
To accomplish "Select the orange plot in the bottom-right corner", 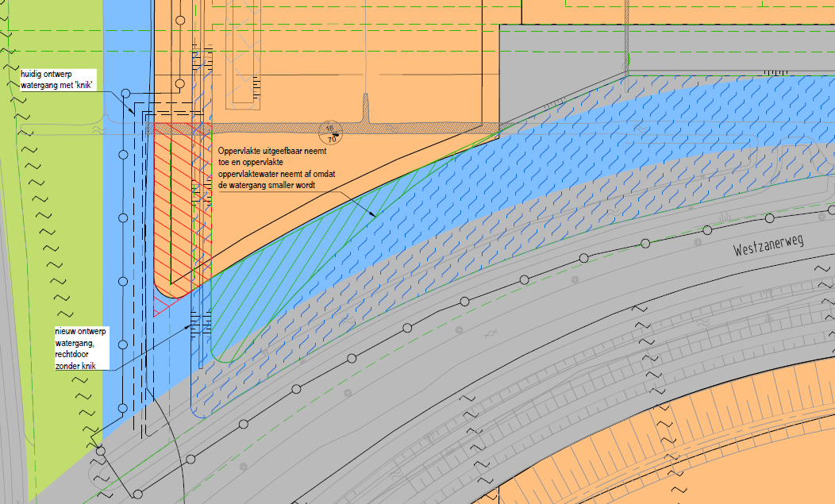I will [714, 444].
